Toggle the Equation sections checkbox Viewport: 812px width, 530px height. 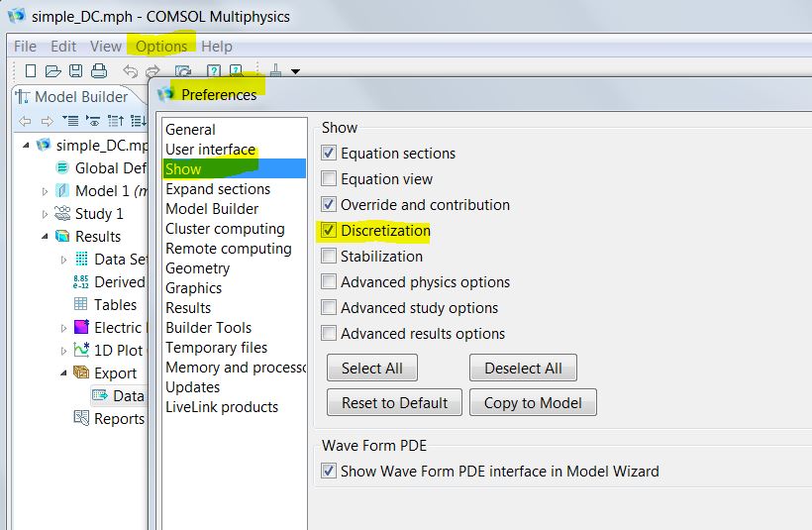[329, 153]
